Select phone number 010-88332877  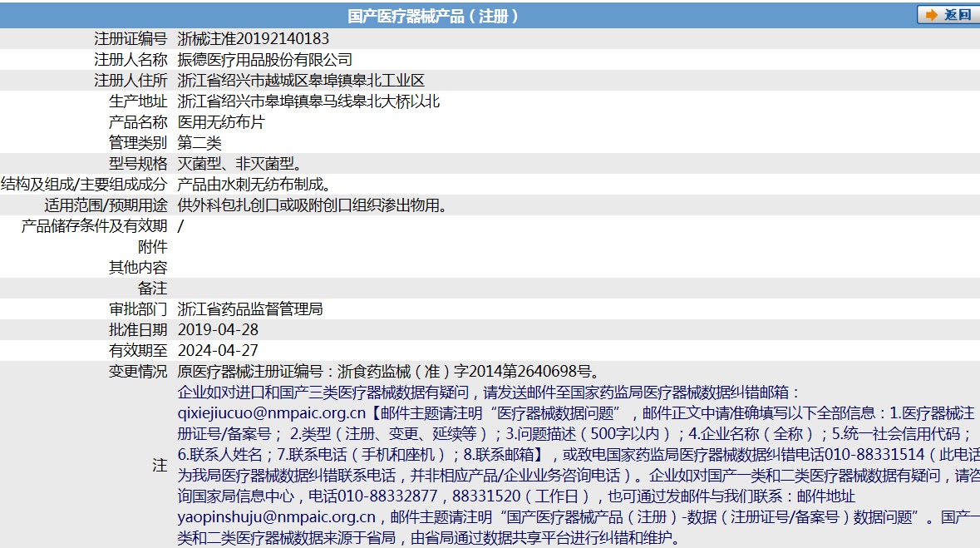(x=387, y=496)
